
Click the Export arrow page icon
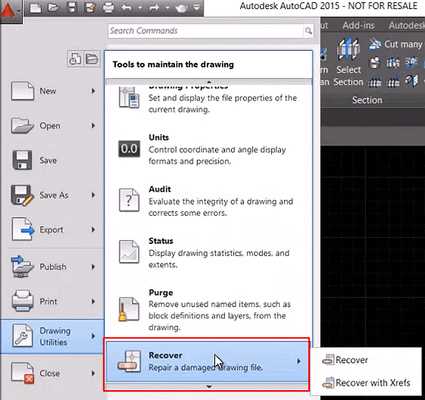tap(23, 229)
